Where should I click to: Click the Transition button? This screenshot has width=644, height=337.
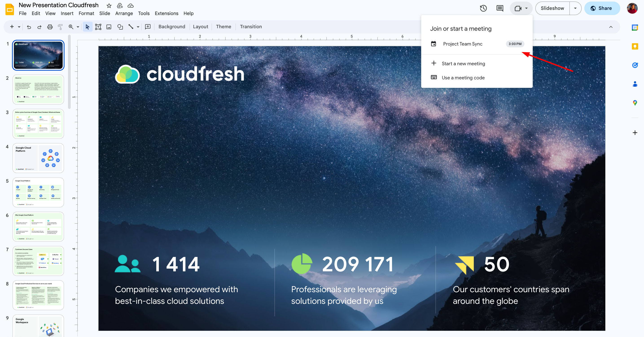[251, 27]
